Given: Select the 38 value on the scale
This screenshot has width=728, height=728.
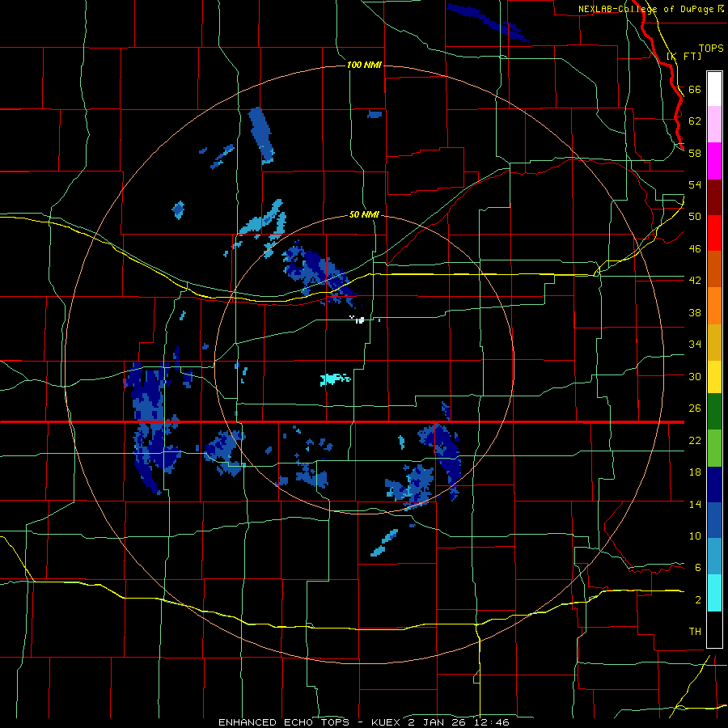Looking at the screenshot, I should click(695, 312).
